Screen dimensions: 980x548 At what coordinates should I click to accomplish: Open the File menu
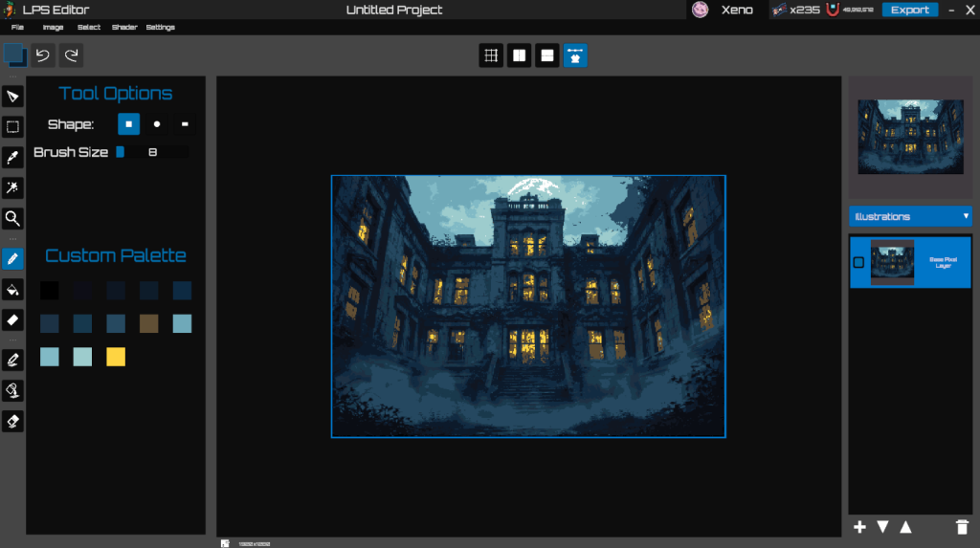17,28
